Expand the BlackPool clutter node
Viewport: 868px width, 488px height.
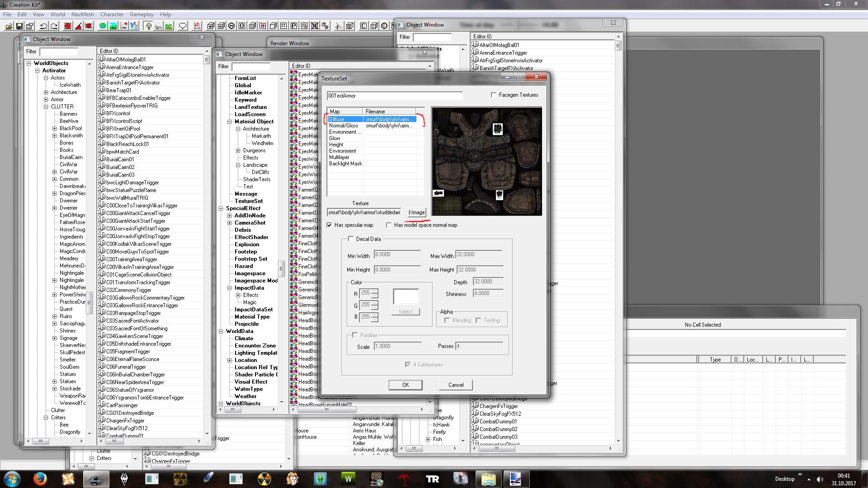[x=55, y=128]
